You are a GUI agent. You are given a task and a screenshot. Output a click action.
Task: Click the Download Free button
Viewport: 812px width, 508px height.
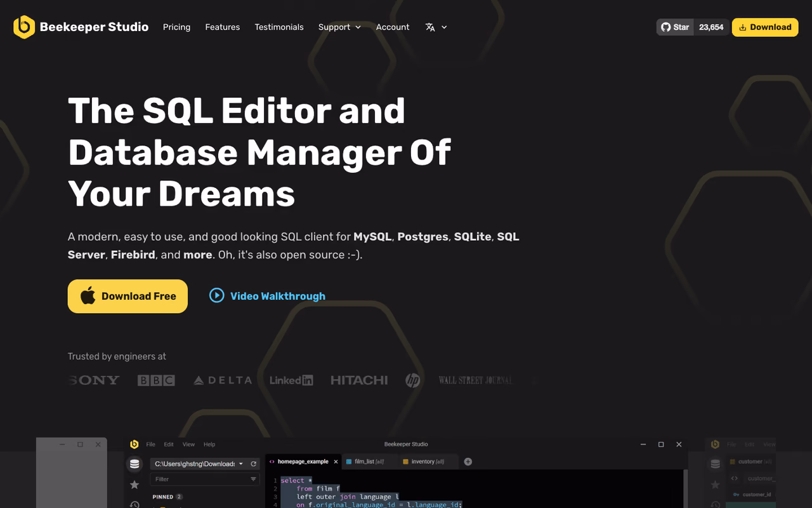(x=128, y=296)
